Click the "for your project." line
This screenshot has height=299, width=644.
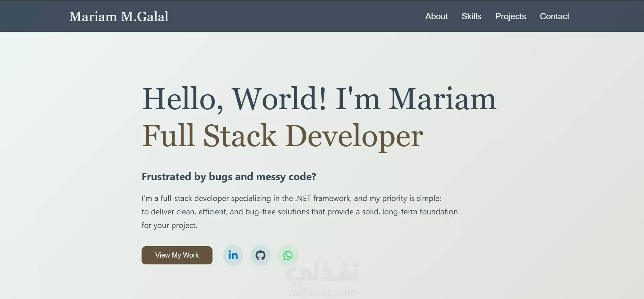169,225
